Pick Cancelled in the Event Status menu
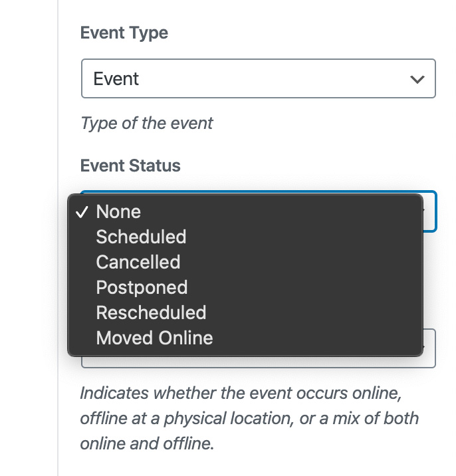This screenshot has height=476, width=456. click(138, 262)
